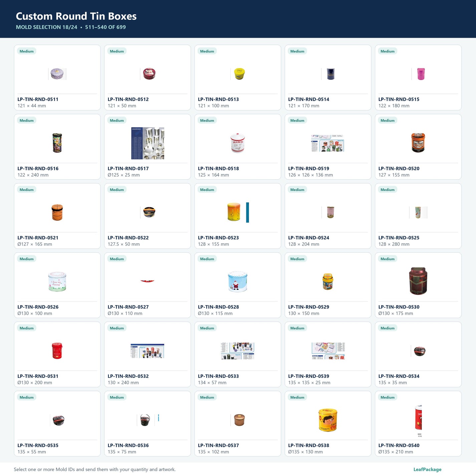Choose the dark red tartan tin LP-TIN-RND-0530 image
Screen dimensions: 476x476
pos(418,281)
